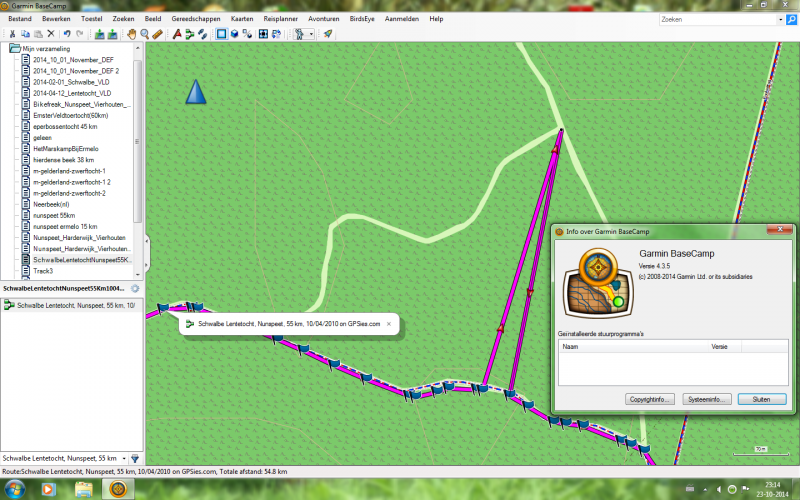Open the Windows Start button
The height and width of the screenshot is (500, 800).
tap(14, 489)
